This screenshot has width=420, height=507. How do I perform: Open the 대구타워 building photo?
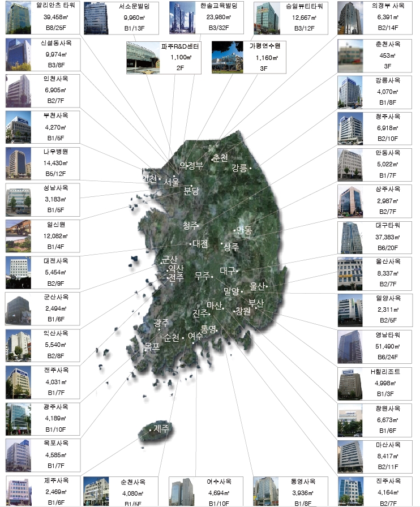pyautogui.click(x=350, y=238)
